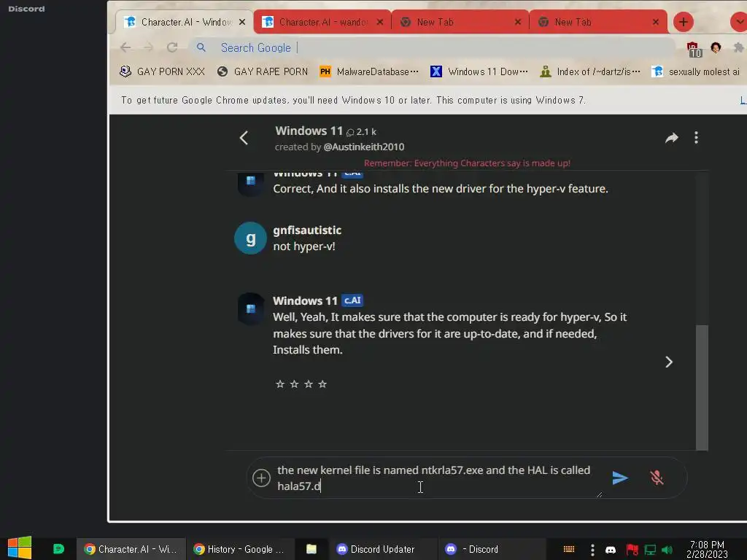Open the green chat app on taskbar

pos(58,549)
